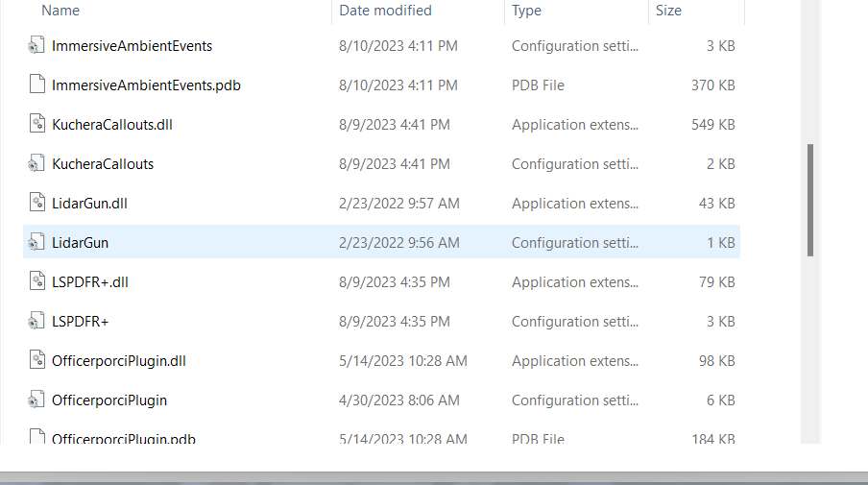
Task: Select the ImmersiveAmbientEvents.pdb file name
Action: coord(146,85)
